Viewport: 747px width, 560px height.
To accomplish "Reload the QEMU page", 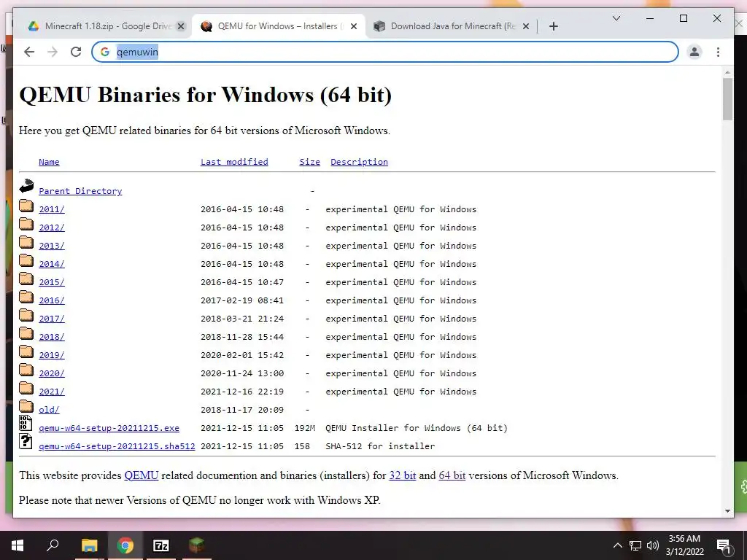I will 76,52.
